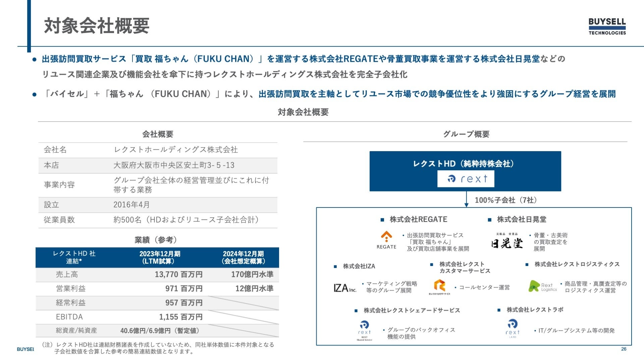
Task: Click the rext Shared Service logo
Action: 364,330
